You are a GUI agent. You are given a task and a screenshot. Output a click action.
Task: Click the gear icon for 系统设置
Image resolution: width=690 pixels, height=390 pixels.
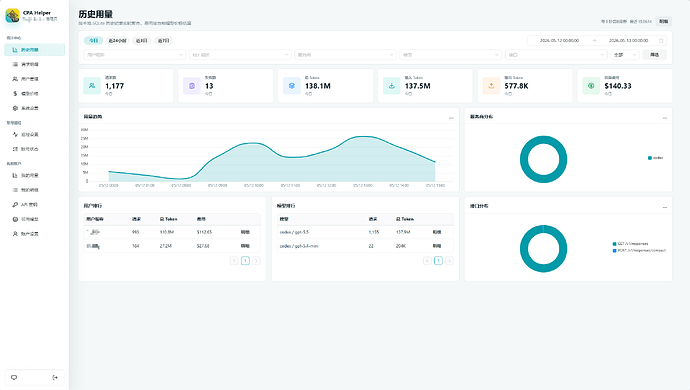(x=15, y=108)
